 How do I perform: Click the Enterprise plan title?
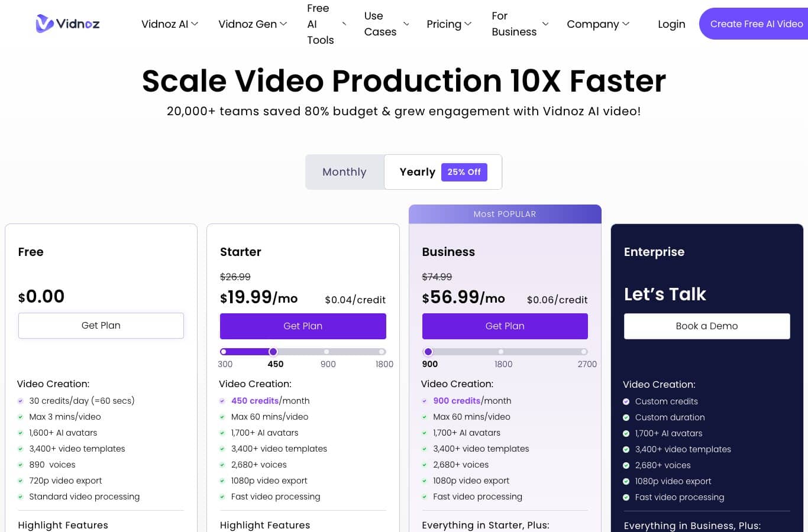[654, 252]
